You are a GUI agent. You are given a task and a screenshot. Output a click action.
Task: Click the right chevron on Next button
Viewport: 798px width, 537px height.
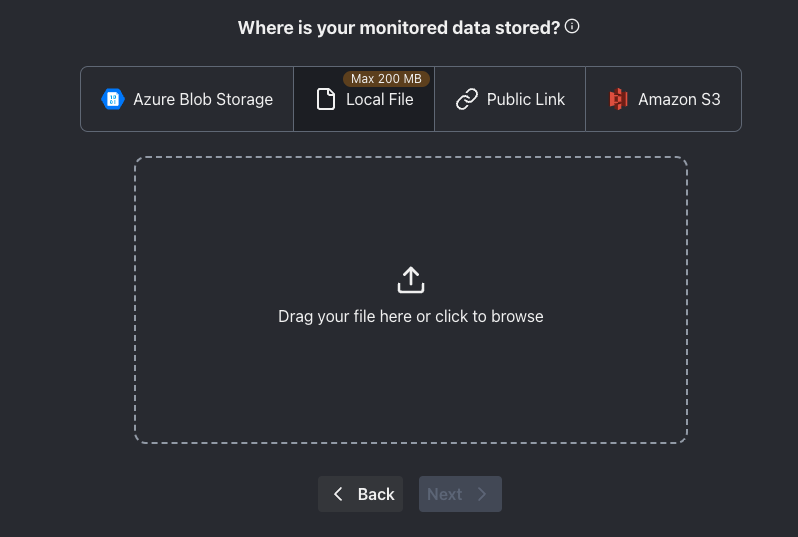pyautogui.click(x=482, y=494)
